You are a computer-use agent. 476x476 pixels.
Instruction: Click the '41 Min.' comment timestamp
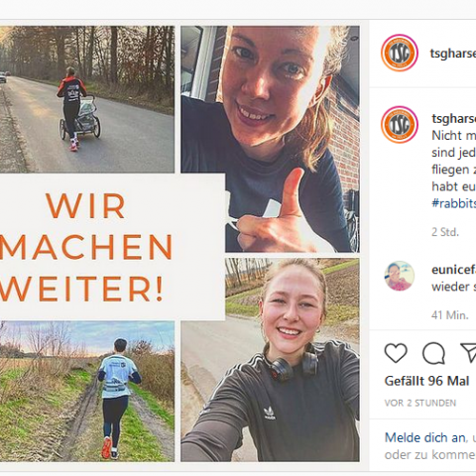click(449, 315)
